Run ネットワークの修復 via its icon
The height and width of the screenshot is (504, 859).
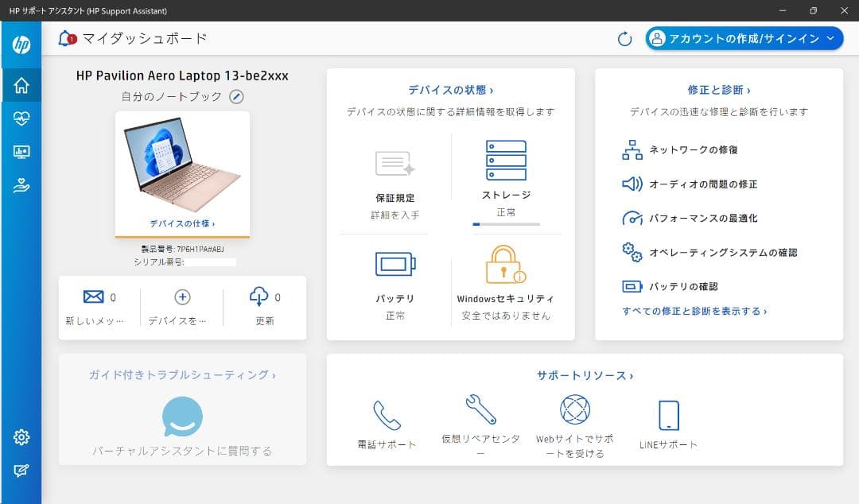pos(632,149)
